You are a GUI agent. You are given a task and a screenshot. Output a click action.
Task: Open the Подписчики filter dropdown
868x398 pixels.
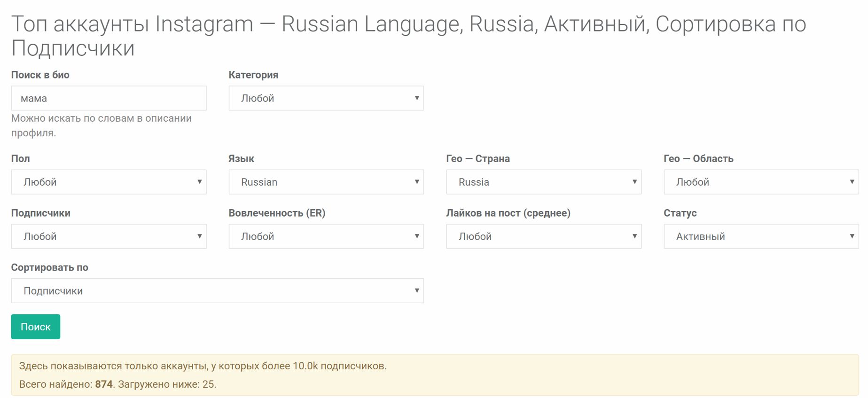(109, 236)
